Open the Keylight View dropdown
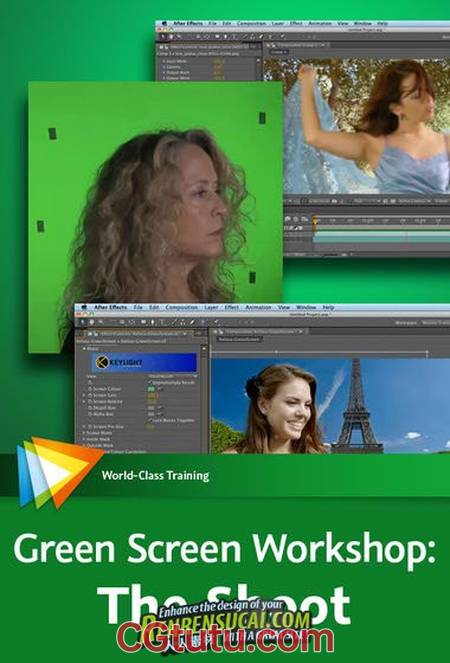This screenshot has width=450, height=663. [x=173, y=376]
